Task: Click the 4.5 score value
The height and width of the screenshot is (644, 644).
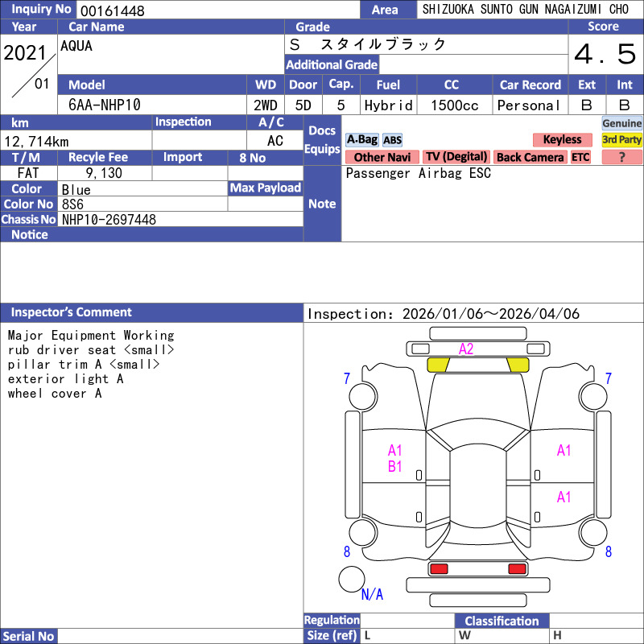Action: tap(605, 55)
